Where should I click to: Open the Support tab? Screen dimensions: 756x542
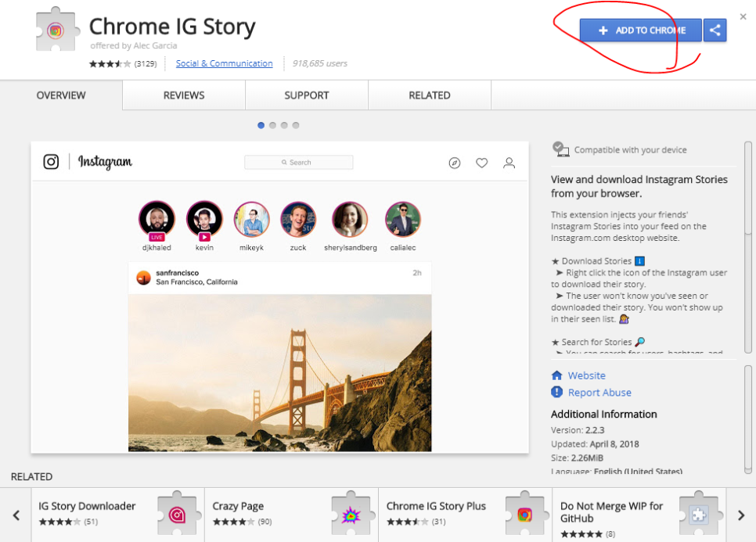point(307,95)
